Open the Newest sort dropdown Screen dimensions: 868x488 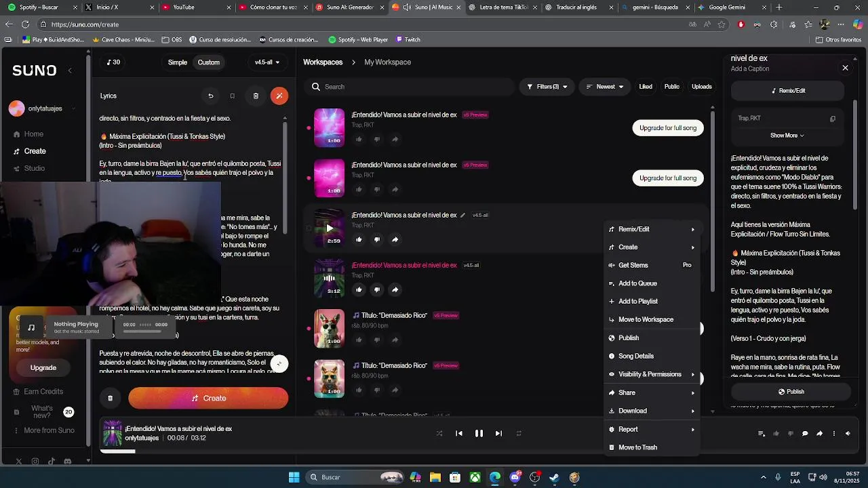605,87
